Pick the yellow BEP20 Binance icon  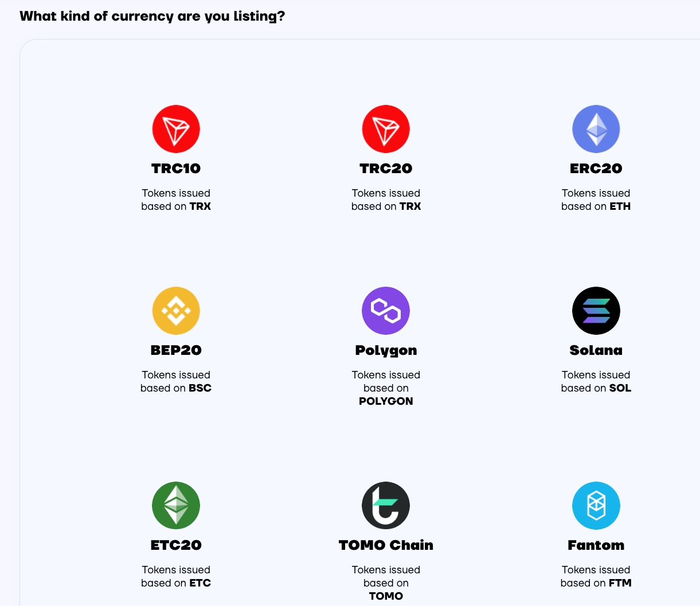(176, 311)
